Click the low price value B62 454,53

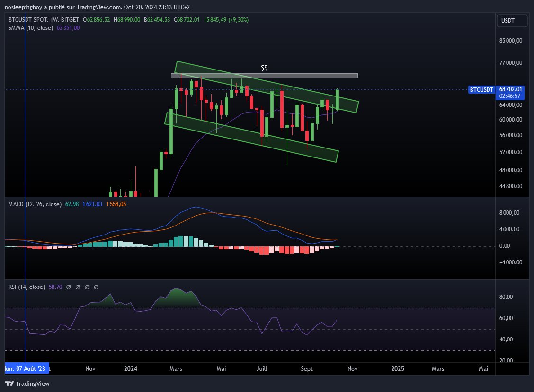(x=157, y=20)
